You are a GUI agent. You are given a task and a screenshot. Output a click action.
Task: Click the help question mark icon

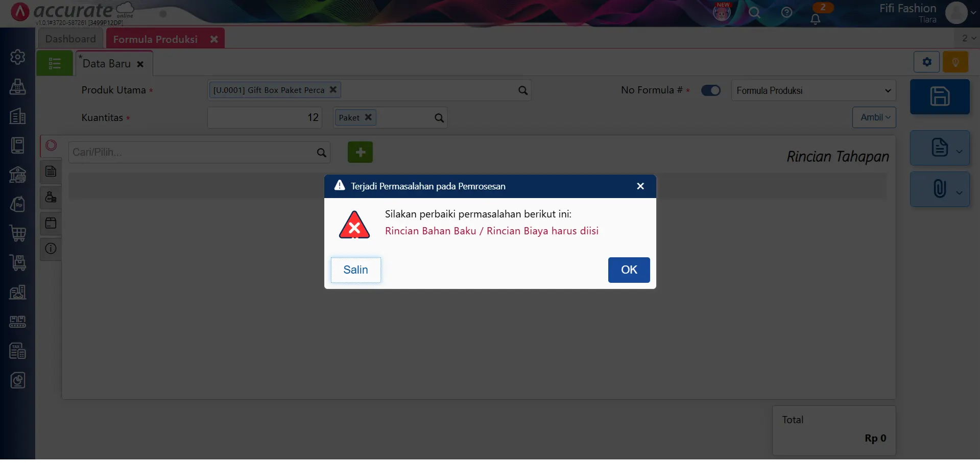pos(786,13)
